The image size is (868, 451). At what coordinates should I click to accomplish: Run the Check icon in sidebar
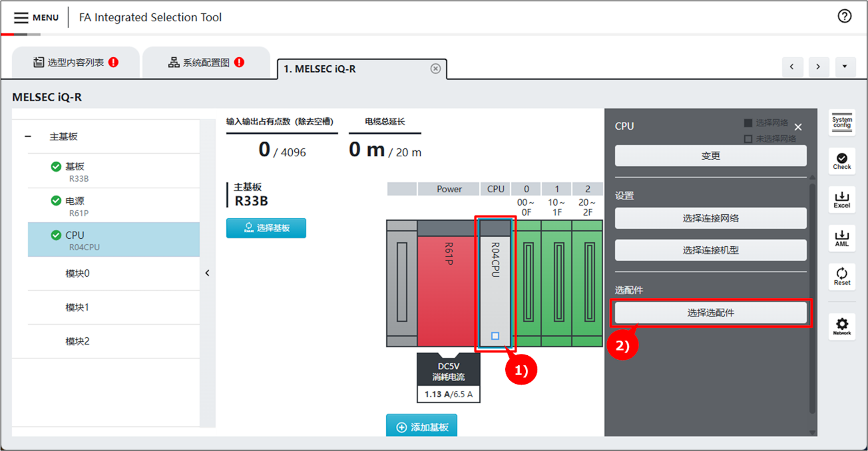pos(842,160)
